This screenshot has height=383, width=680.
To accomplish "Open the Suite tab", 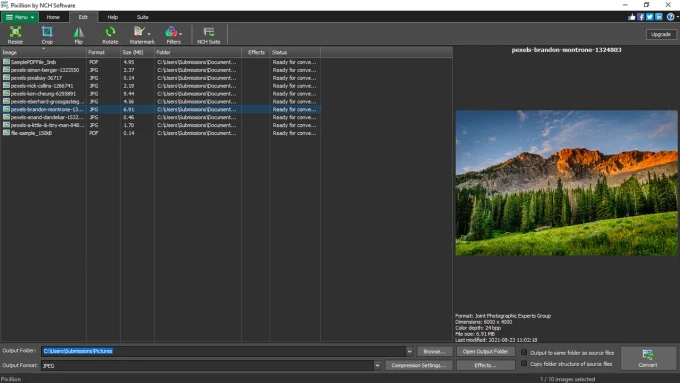I will (x=143, y=17).
